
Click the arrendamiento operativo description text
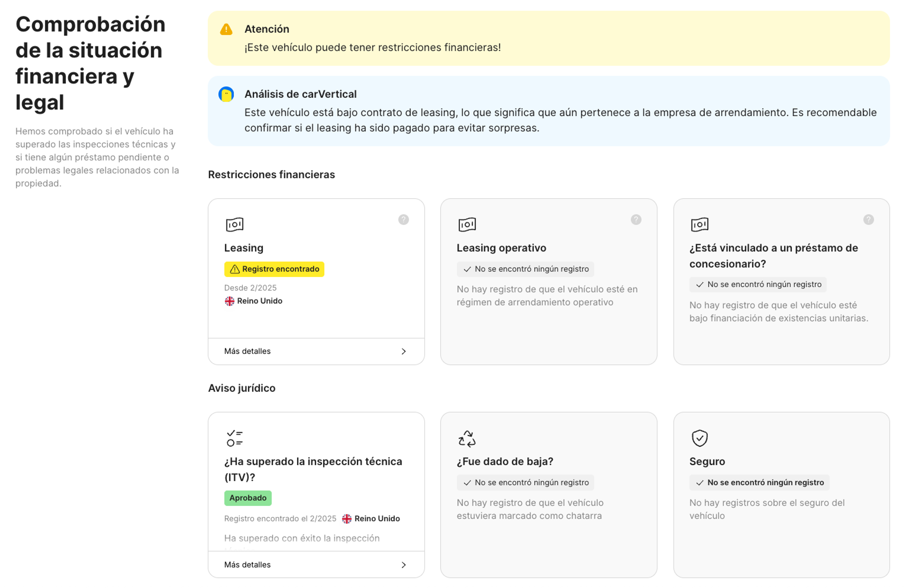547,296
